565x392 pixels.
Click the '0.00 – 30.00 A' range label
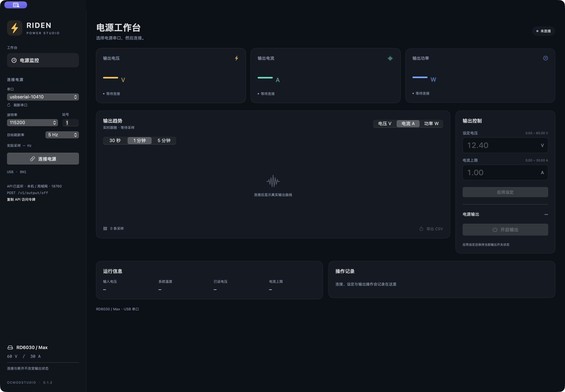(537, 160)
